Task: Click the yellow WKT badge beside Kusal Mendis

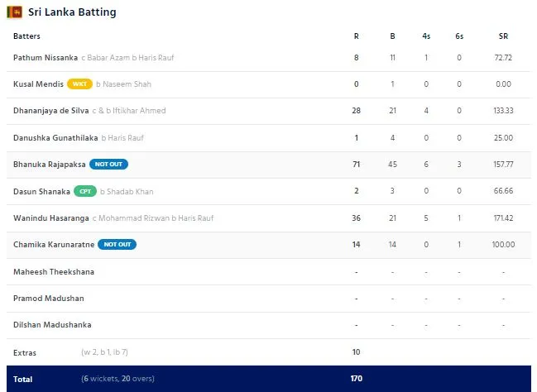Action: (x=79, y=84)
